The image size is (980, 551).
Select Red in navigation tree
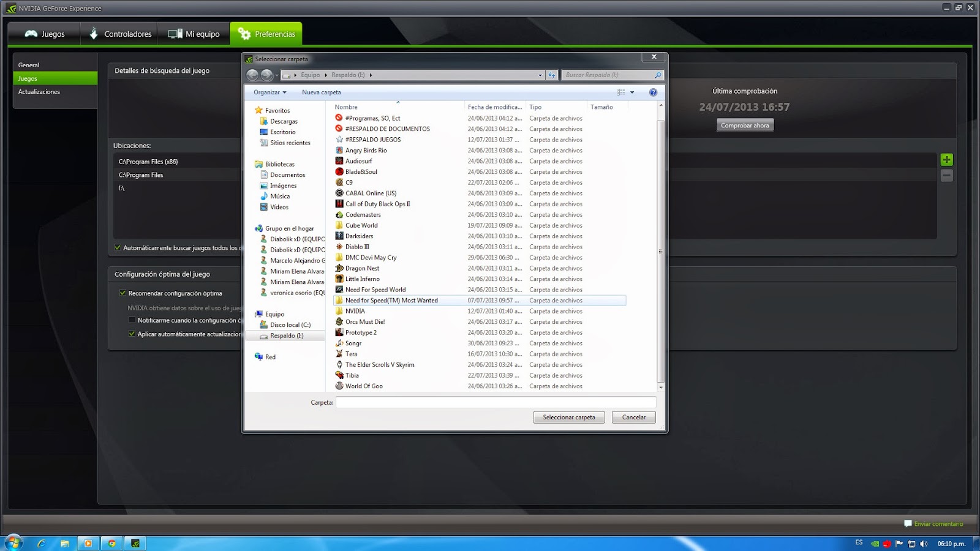[265, 357]
